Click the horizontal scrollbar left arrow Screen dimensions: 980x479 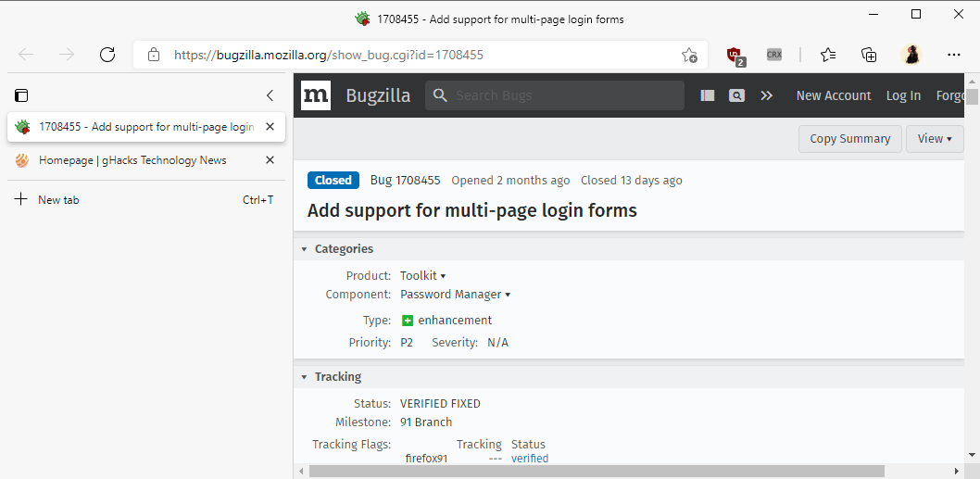coord(301,471)
